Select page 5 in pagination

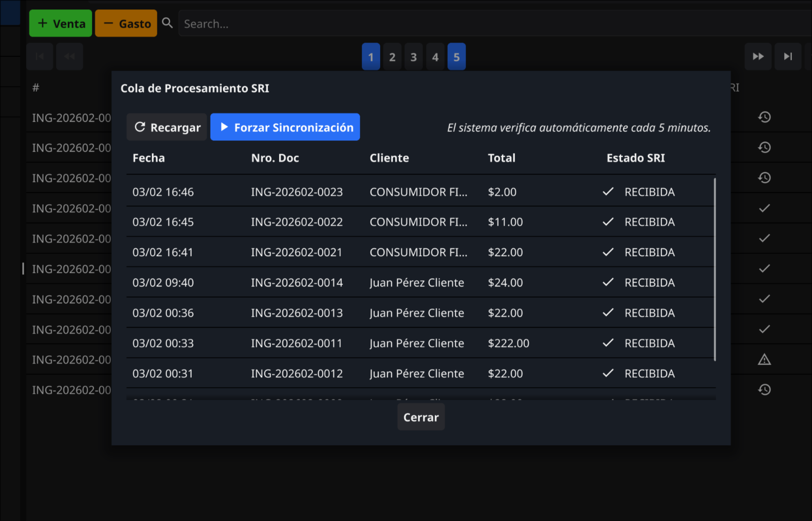pyautogui.click(x=457, y=57)
